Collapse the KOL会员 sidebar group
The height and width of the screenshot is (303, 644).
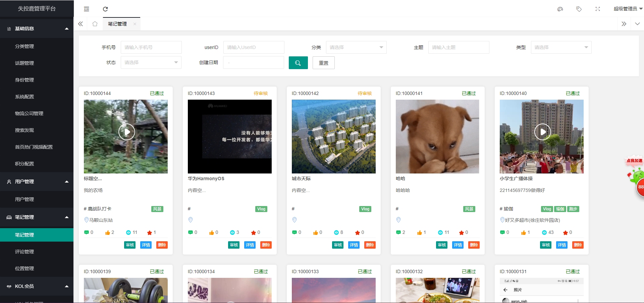click(x=37, y=286)
